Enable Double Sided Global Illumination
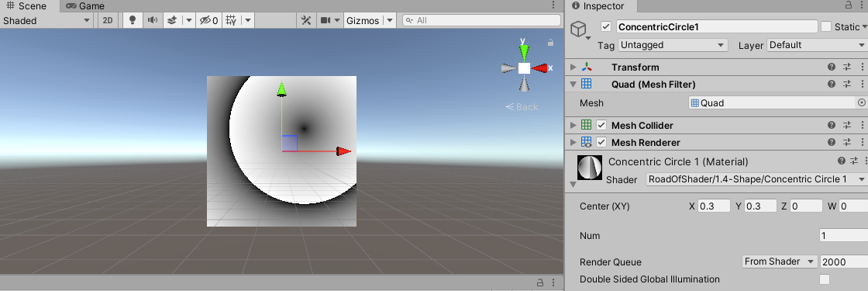 click(x=825, y=279)
